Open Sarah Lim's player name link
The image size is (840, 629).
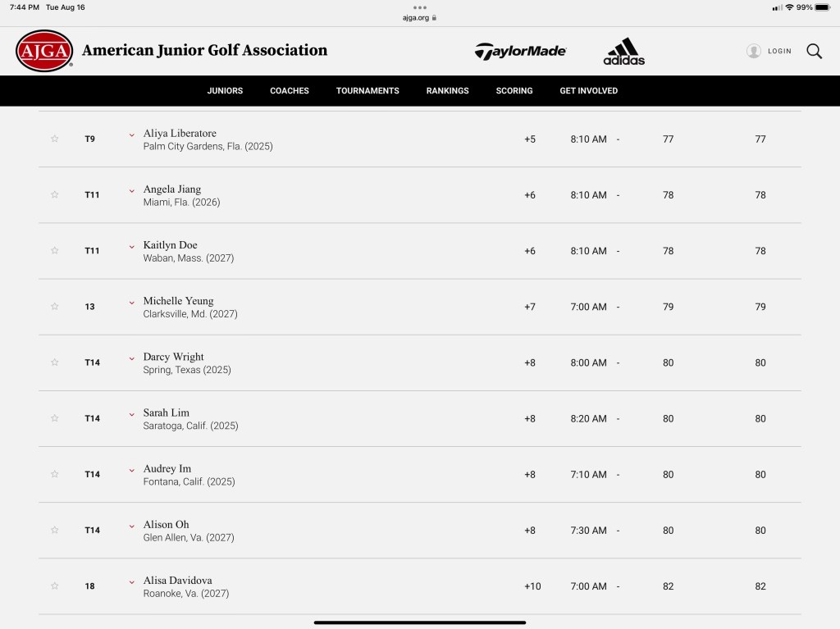[x=166, y=412]
